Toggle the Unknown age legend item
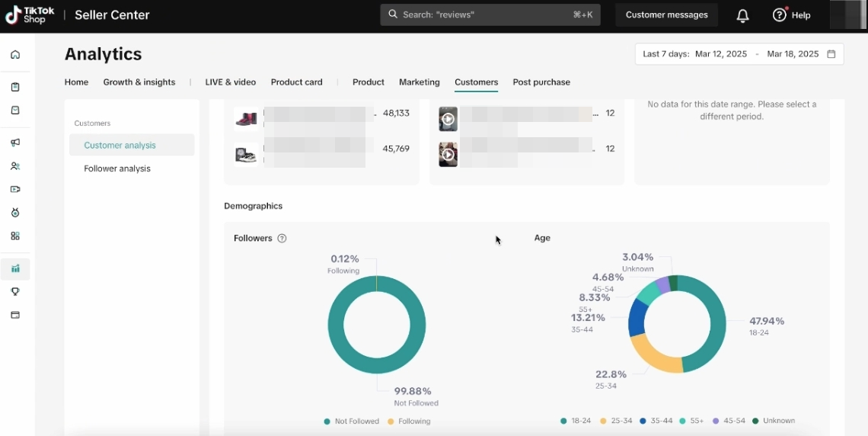Image resolution: width=868 pixels, height=436 pixels. click(773, 421)
